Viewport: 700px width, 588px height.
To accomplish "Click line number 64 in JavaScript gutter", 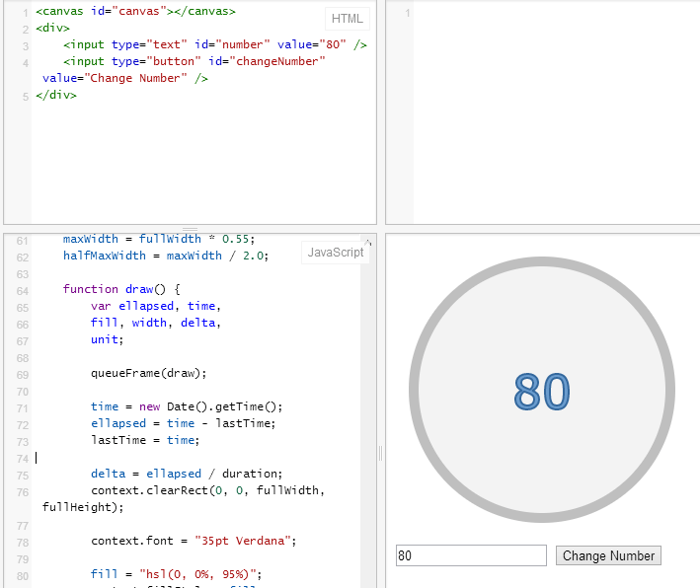I will 23,291.
